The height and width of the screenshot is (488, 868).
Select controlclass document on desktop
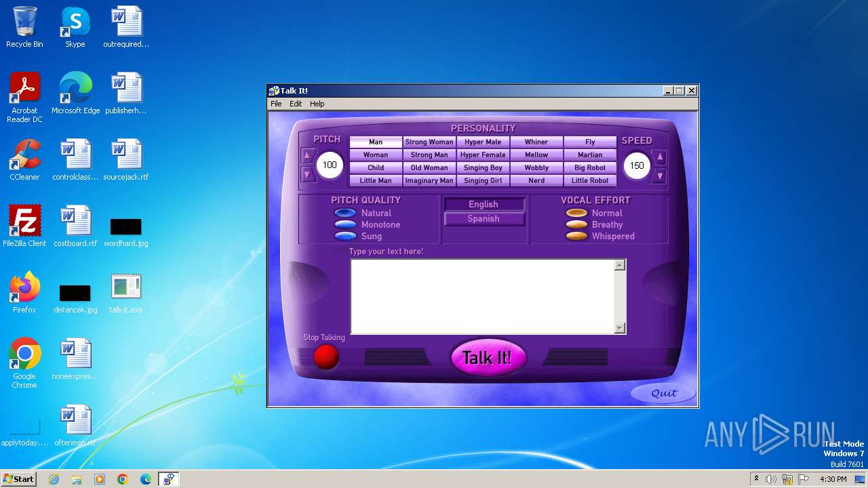pyautogui.click(x=75, y=160)
